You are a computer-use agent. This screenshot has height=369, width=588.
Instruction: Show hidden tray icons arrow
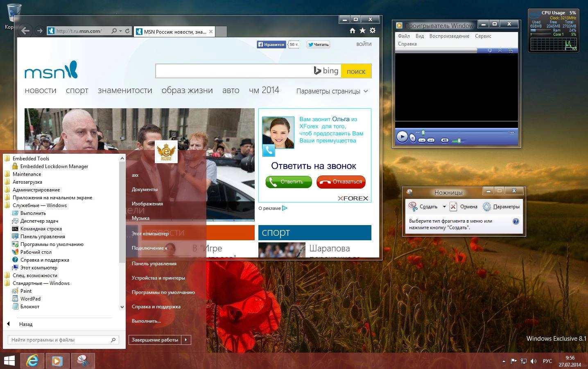[504, 362]
